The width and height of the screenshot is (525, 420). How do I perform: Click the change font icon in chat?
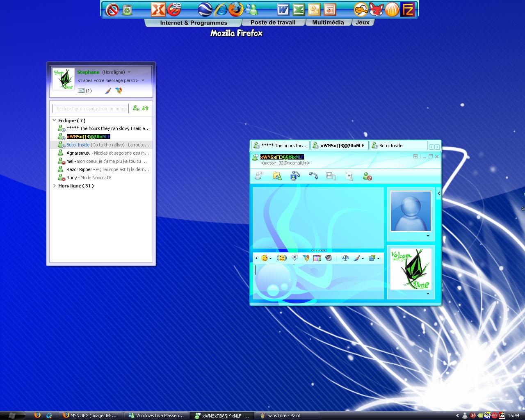[345, 258]
